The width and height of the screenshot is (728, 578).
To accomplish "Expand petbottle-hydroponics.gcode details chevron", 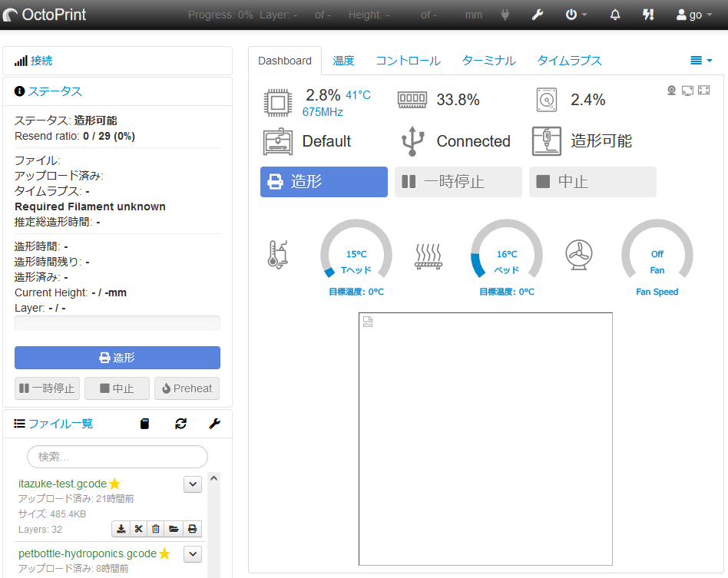I will click(193, 554).
